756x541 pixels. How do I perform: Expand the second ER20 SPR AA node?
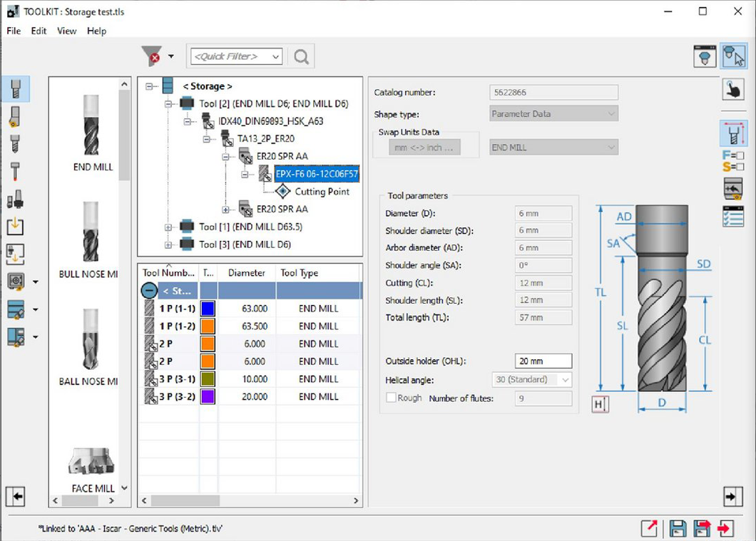225,210
